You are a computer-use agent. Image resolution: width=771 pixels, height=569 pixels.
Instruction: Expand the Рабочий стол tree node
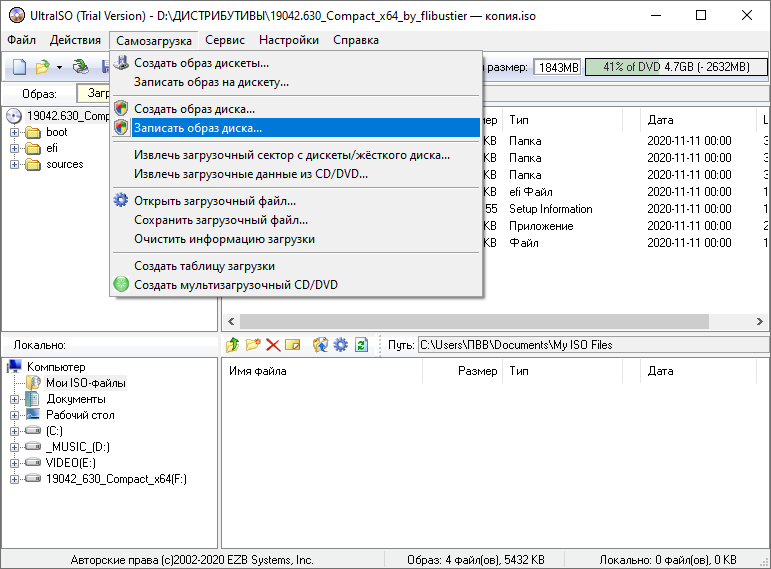click(x=14, y=415)
